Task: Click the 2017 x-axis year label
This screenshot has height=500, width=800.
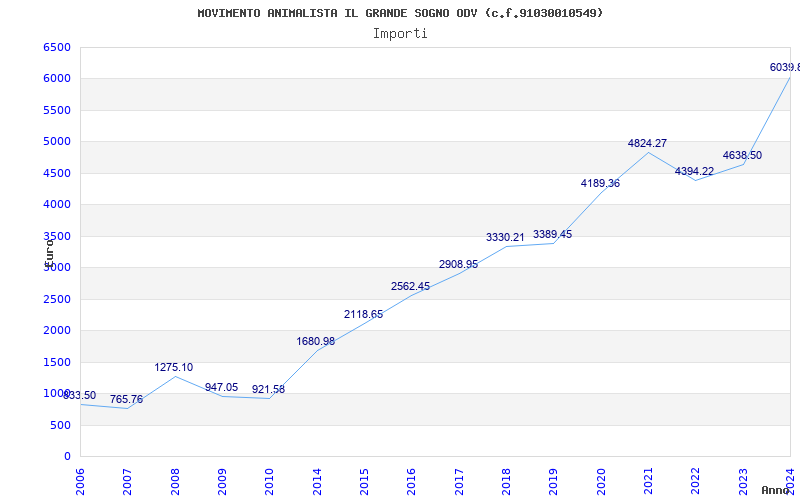Action: click(459, 483)
